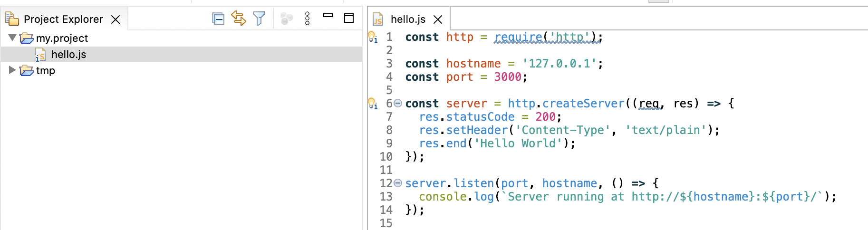868x230 pixels.
Task: Collapse the code fold on line 12
Action: pyautogui.click(x=398, y=183)
